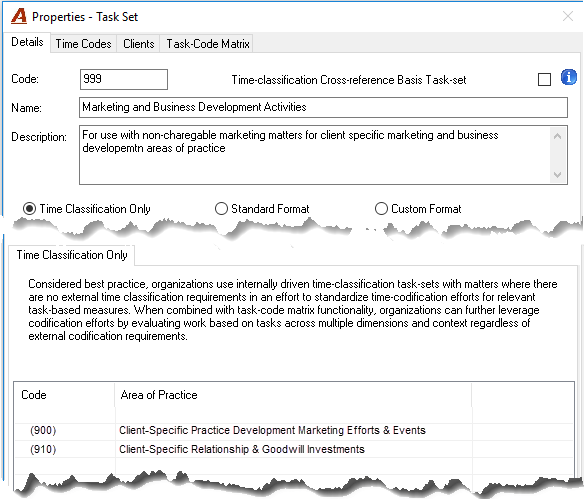Enable Cross-reference Basis Task-set checkbox
Image resolution: width=584 pixels, height=499 pixels.
point(544,79)
